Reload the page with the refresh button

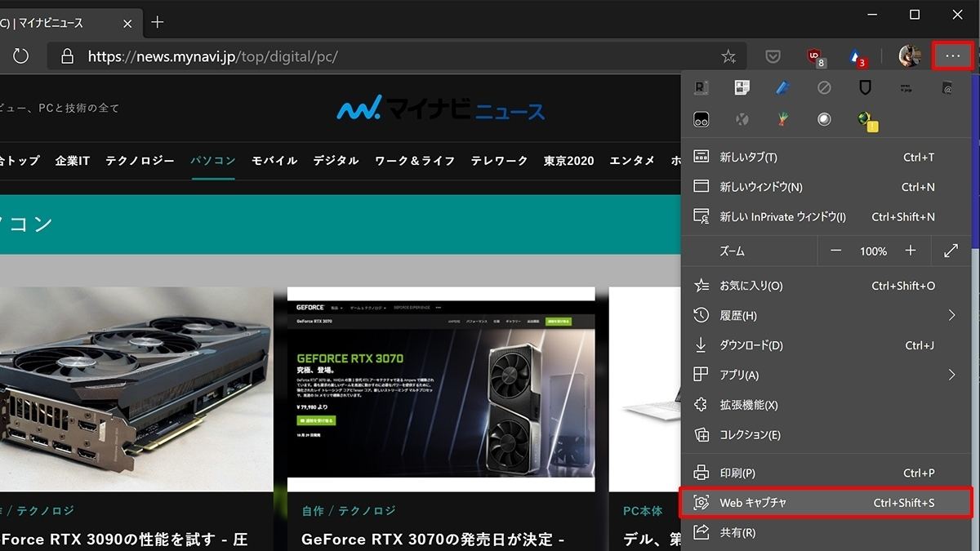point(21,56)
